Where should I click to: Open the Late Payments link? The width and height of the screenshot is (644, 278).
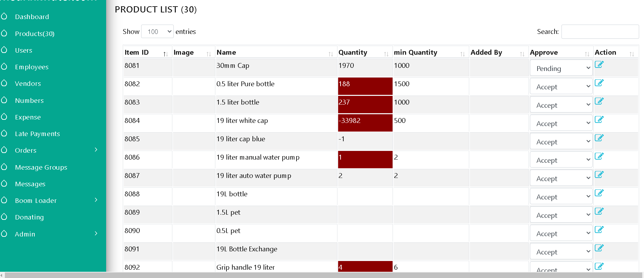coord(37,134)
